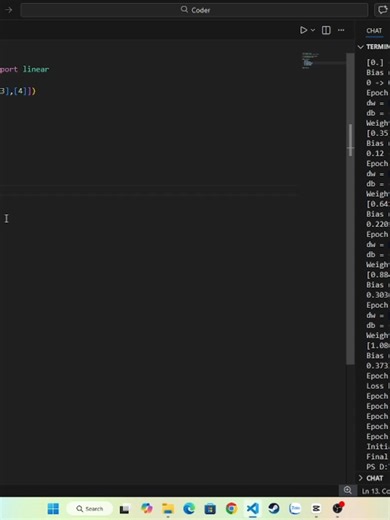Viewport: 390px width, 520px height.
Task: Click the VS Code taskbar icon
Action: 253,509
